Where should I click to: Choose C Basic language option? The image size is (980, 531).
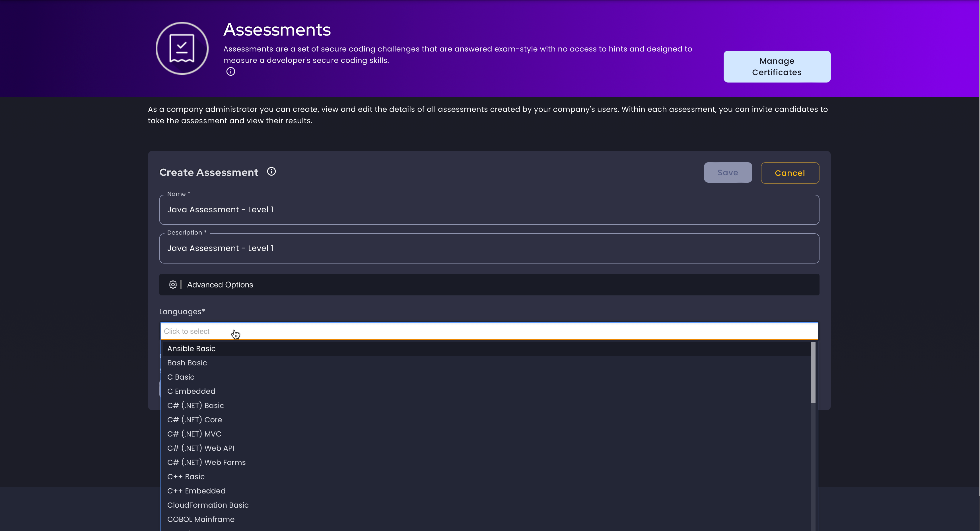[486, 377]
